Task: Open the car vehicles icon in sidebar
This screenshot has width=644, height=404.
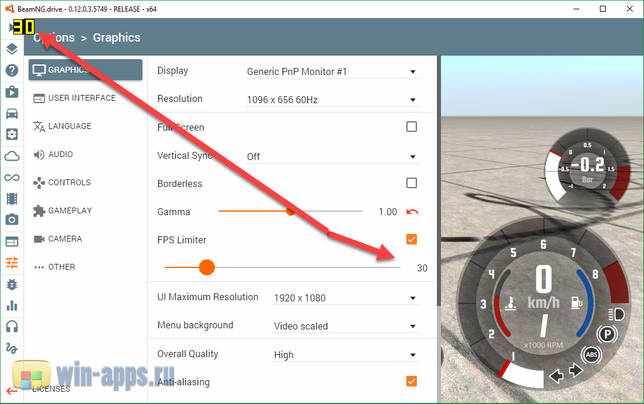Action: [x=12, y=113]
